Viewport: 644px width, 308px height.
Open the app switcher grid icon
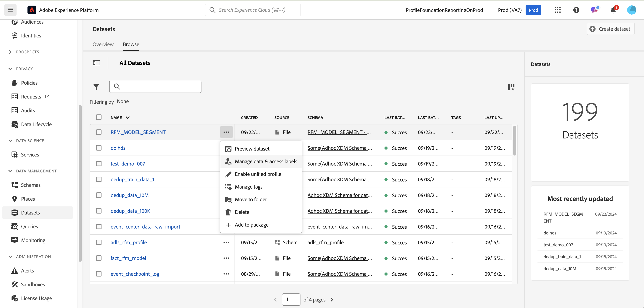coord(557,10)
